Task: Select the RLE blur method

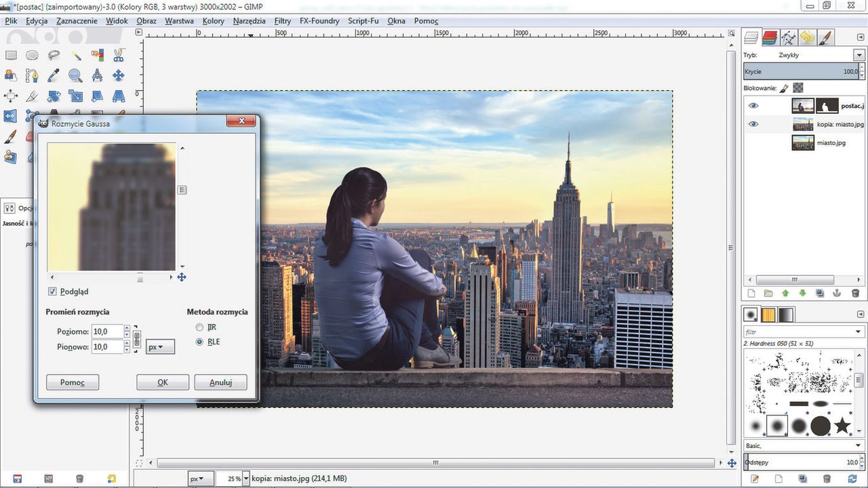Action: pos(199,342)
